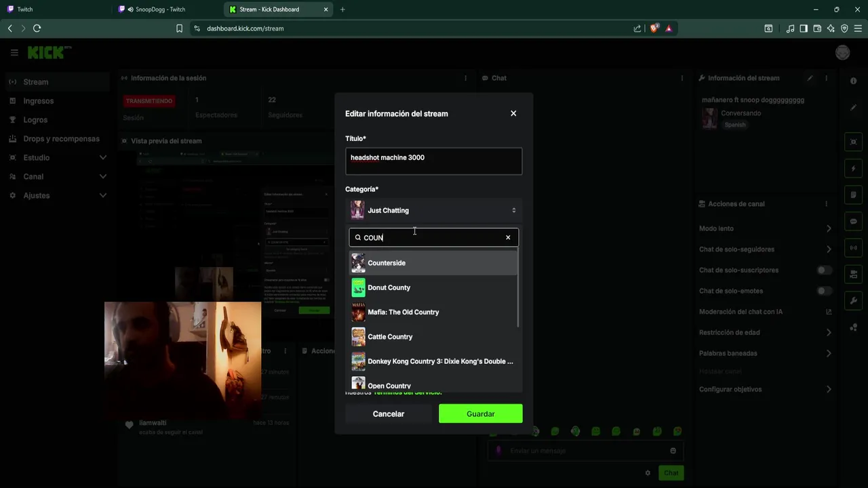Clear the COUN category search text
Screen dimensions: 868x488
pyautogui.click(x=508, y=237)
